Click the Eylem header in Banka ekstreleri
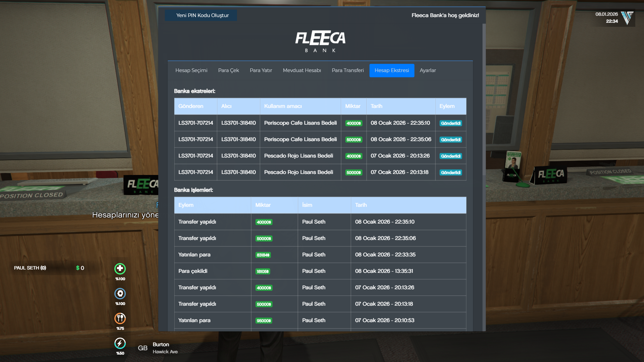Screen dimensions: 644x362 [451, 106]
